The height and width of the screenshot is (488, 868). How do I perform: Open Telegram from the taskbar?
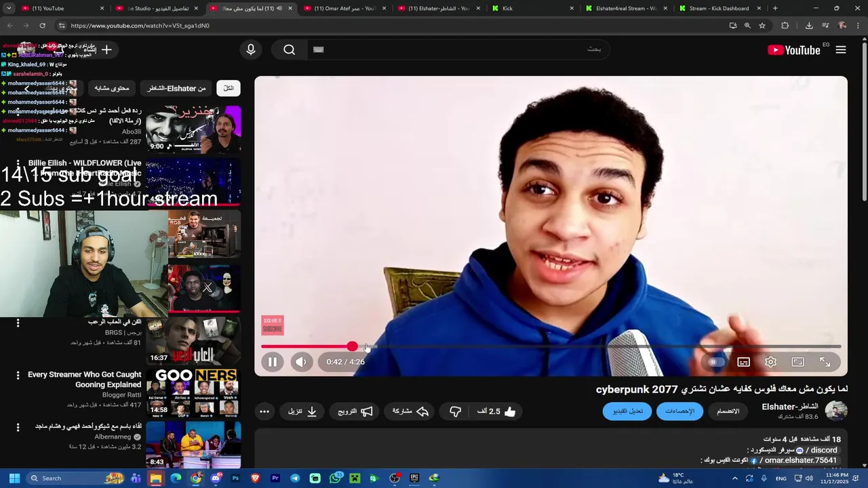coord(295,479)
